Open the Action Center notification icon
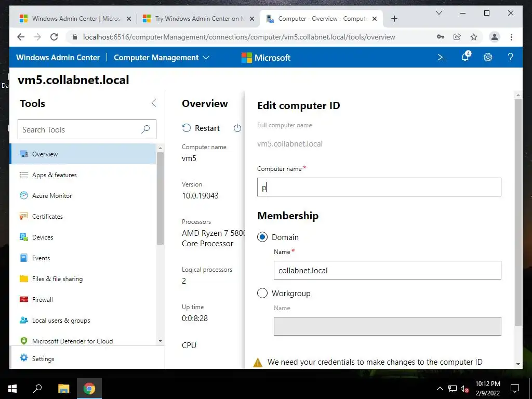 point(515,389)
